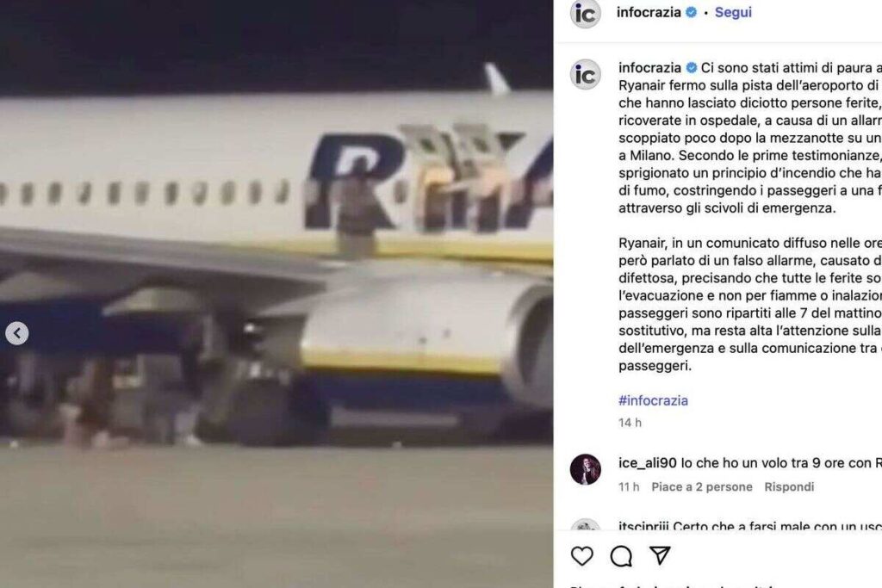Screen dimensions: 882x588
Task: Open the #infocrazia hashtag link
Action: point(653,400)
